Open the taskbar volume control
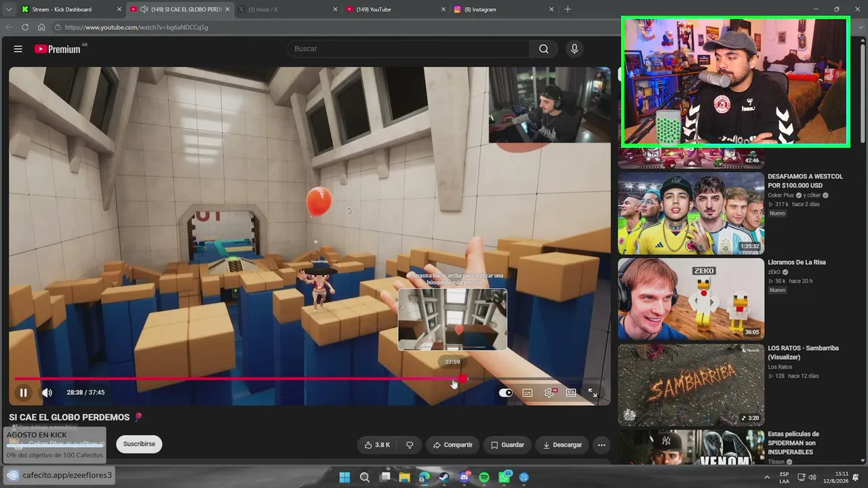868x488 pixels. (812, 477)
